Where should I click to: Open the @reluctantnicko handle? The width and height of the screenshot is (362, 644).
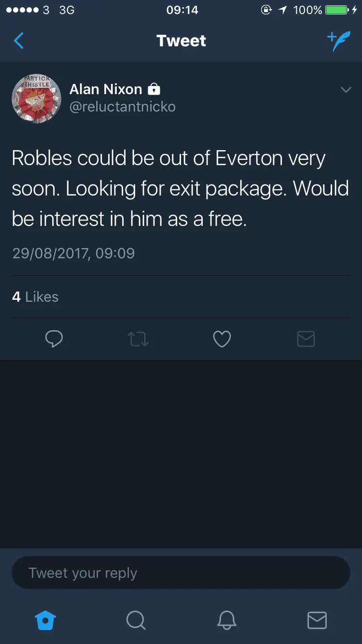123,107
